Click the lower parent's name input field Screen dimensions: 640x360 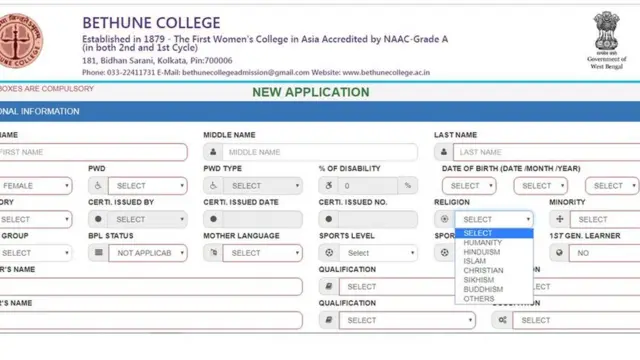point(151,320)
